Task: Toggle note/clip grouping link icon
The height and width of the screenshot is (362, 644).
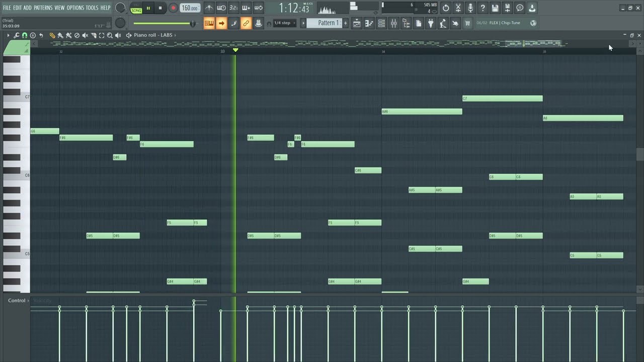Action: click(x=246, y=23)
